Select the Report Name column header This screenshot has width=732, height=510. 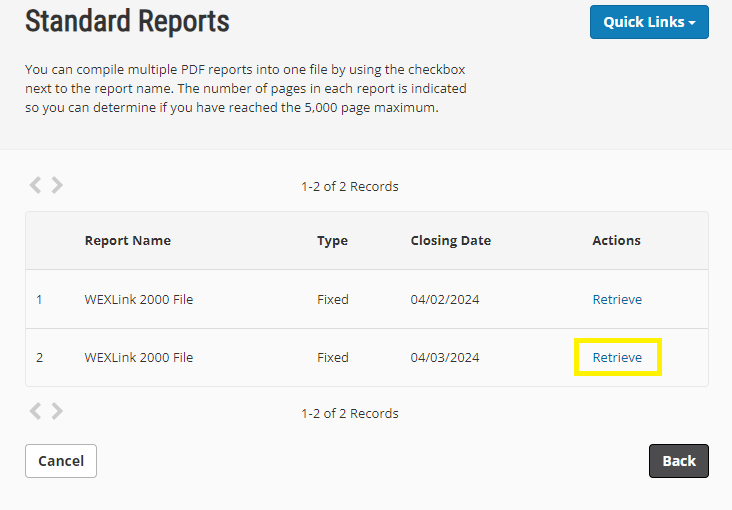(x=127, y=241)
